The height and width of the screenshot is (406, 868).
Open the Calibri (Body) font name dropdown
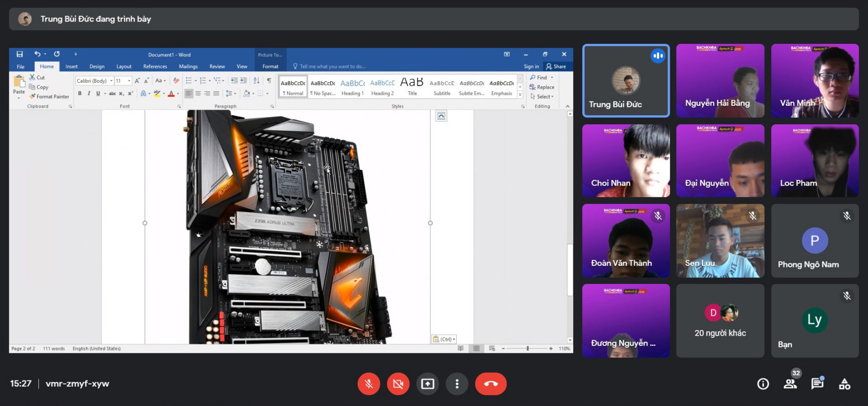click(111, 81)
